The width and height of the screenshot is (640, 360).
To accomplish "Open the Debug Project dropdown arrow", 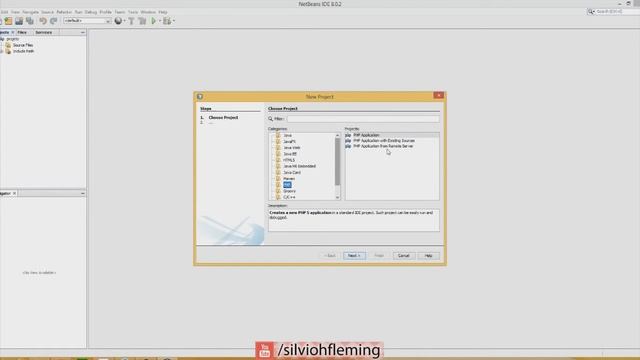I will click(x=174, y=21).
